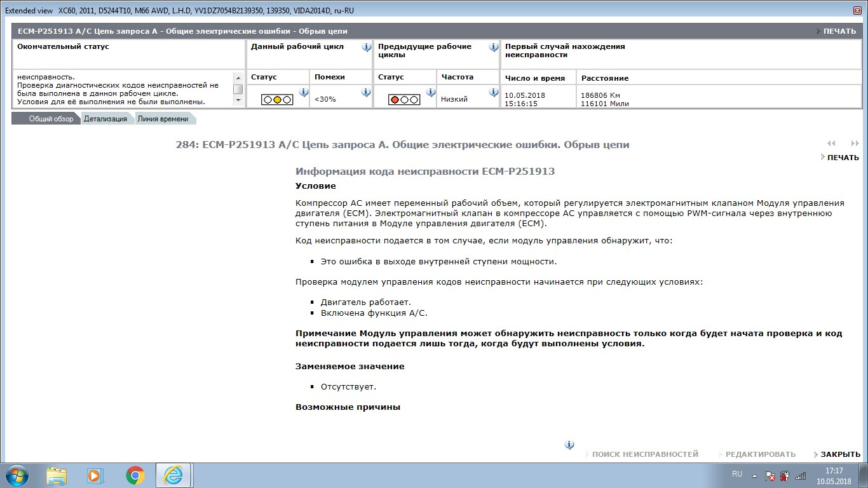Click the "Окончательный статус" column header
868x488 pixels.
tap(64, 46)
